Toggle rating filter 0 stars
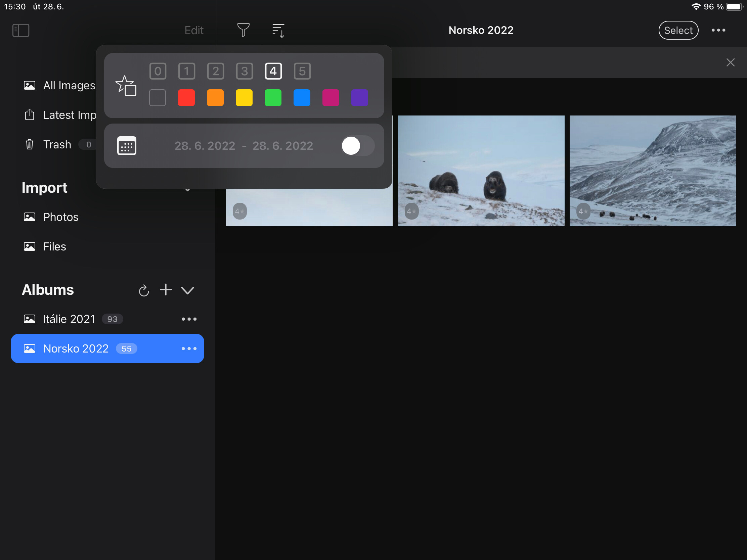Viewport: 747px width, 560px height. (158, 71)
